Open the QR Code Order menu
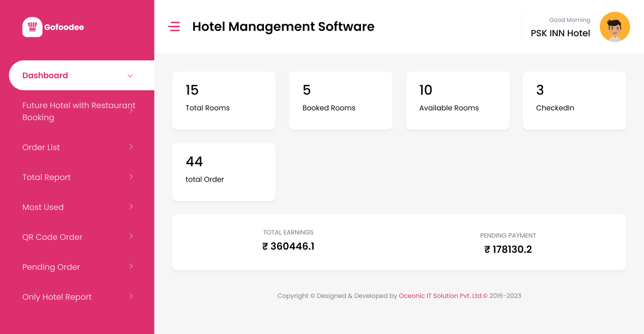The image size is (644, 334). tap(52, 237)
